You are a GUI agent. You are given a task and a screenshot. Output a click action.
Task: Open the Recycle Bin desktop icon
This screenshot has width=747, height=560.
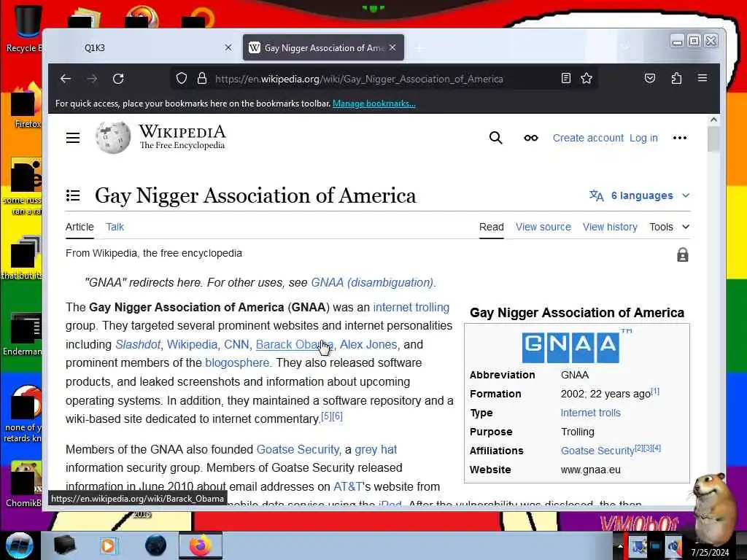click(x=27, y=27)
